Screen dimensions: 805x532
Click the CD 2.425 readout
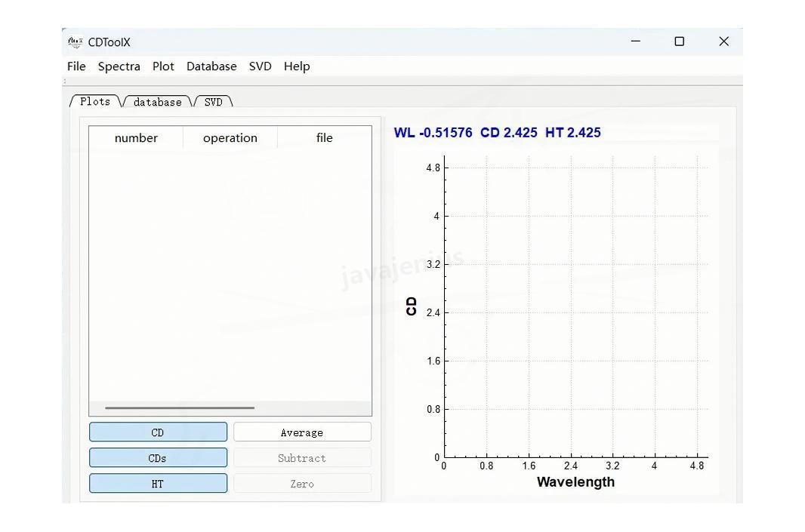[509, 132]
